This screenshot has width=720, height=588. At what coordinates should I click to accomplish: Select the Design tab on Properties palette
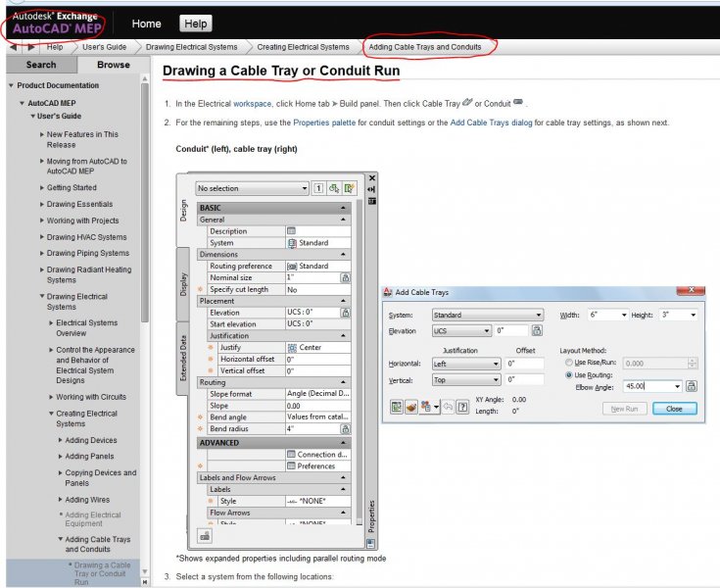(x=183, y=211)
